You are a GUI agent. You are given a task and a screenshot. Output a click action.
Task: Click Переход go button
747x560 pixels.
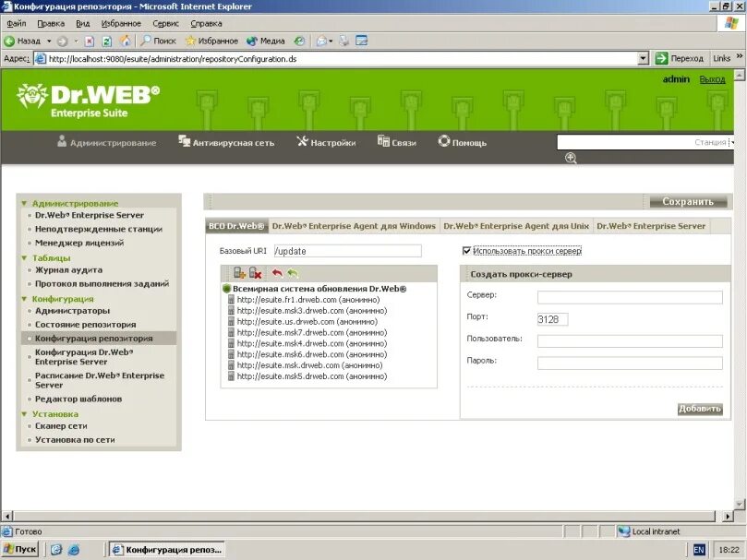(680, 58)
